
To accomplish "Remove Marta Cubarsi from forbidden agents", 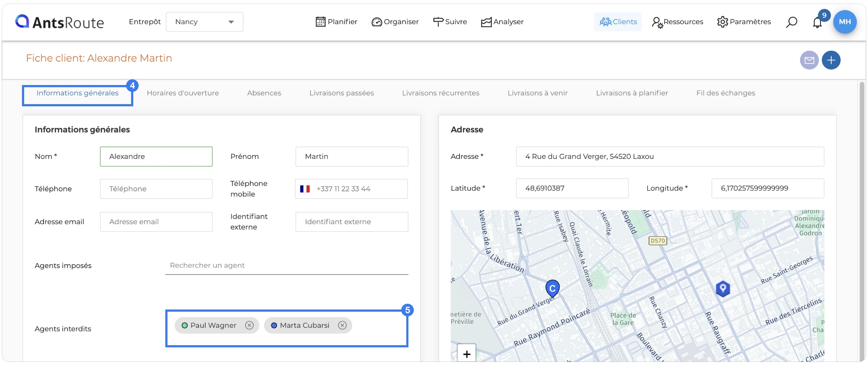I will point(342,325).
